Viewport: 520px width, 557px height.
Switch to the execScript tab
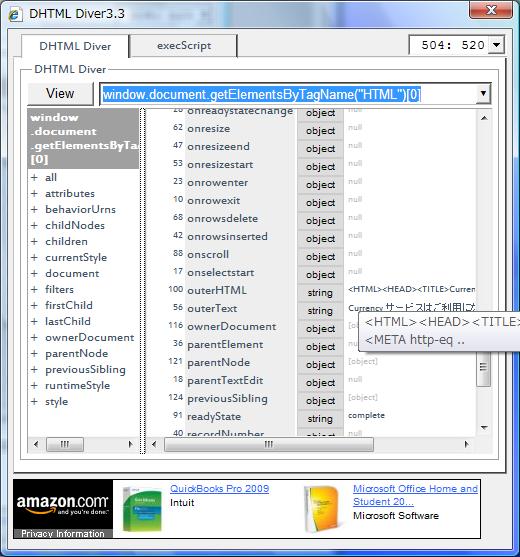tap(184, 45)
